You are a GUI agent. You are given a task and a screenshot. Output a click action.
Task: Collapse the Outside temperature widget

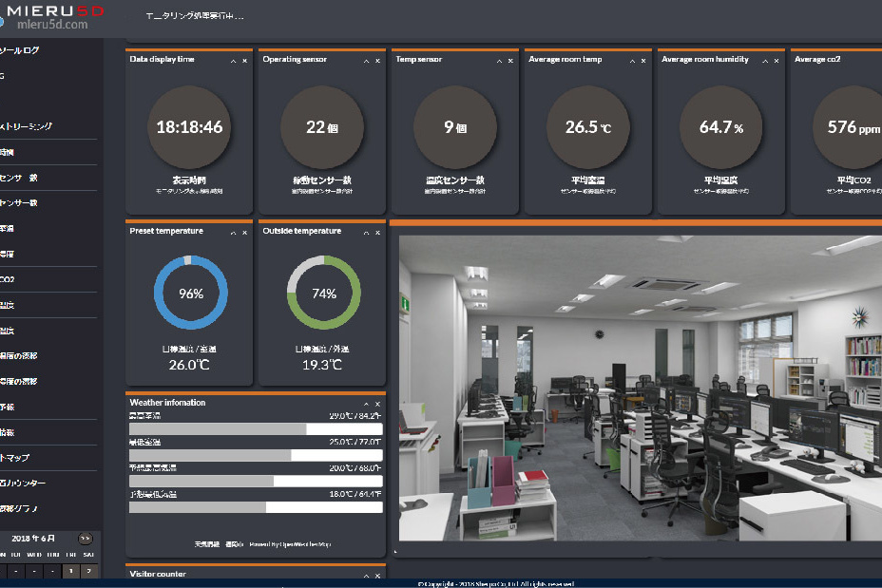[x=366, y=232]
